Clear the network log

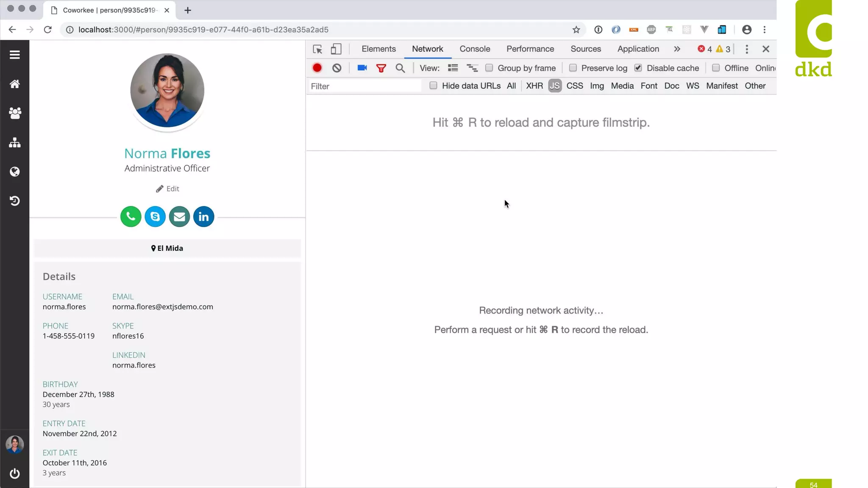337,68
